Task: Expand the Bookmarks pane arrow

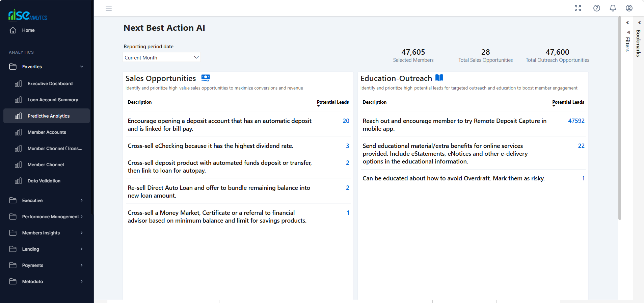Action: (639, 23)
